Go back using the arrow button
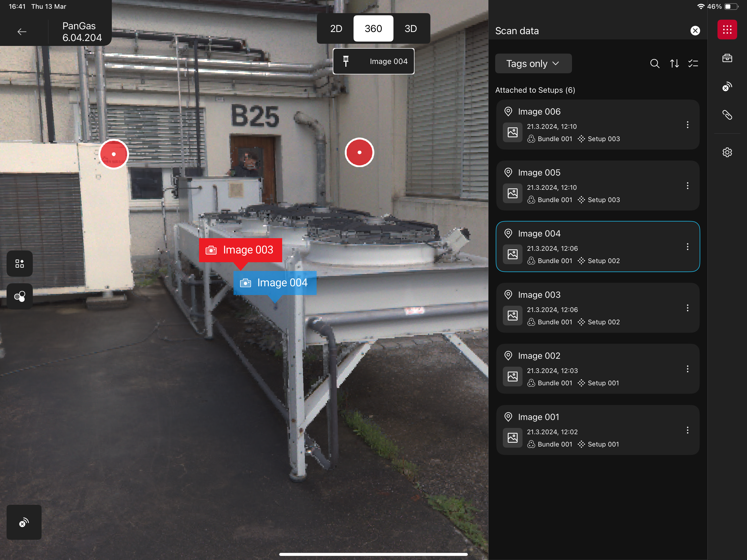Screen dimensions: 747x560 [22, 32]
